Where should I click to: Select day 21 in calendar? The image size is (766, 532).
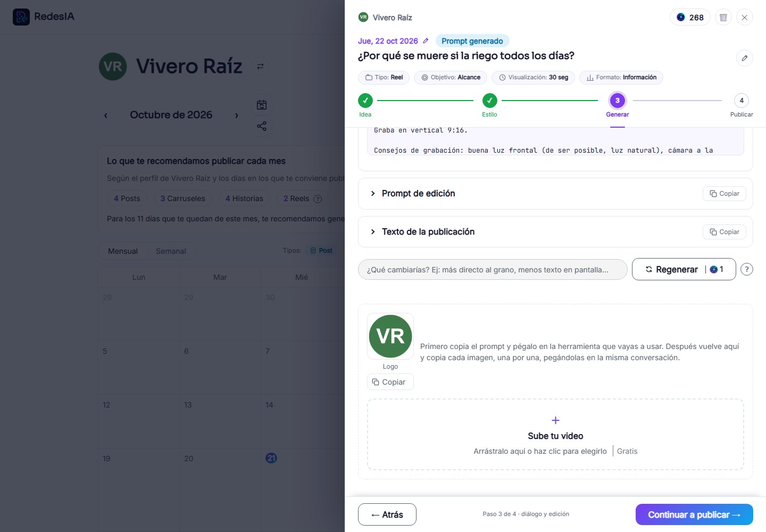pyautogui.click(x=271, y=458)
